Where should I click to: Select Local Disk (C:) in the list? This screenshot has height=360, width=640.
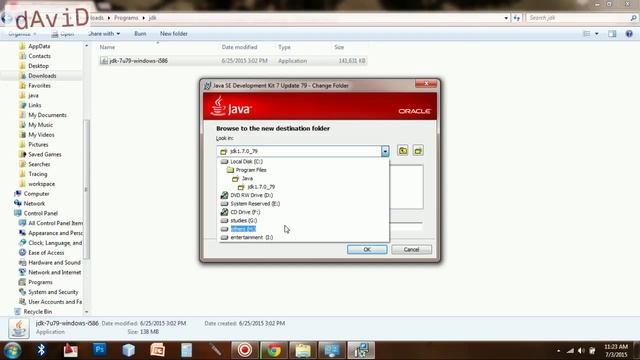point(247,162)
